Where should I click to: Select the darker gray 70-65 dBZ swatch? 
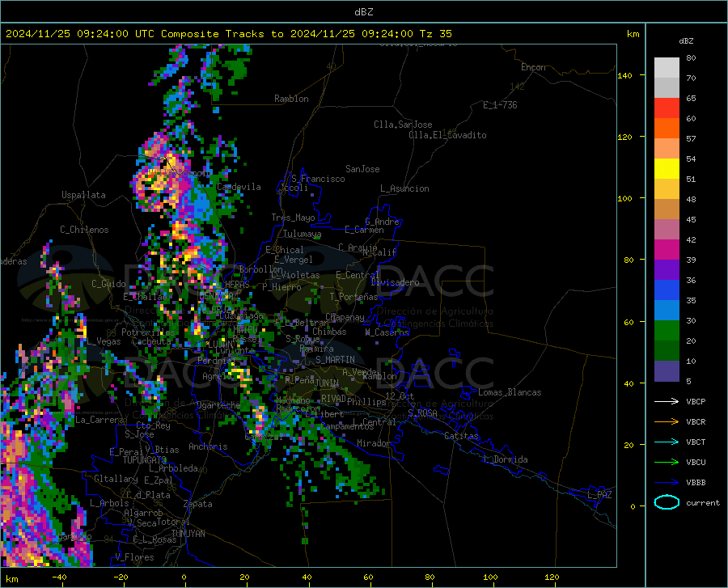coord(667,88)
